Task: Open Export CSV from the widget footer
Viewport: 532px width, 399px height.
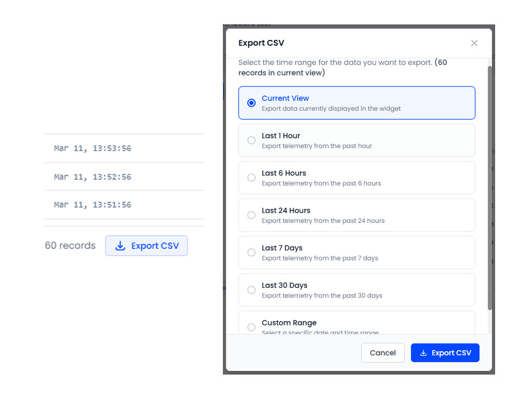Action: click(x=146, y=245)
